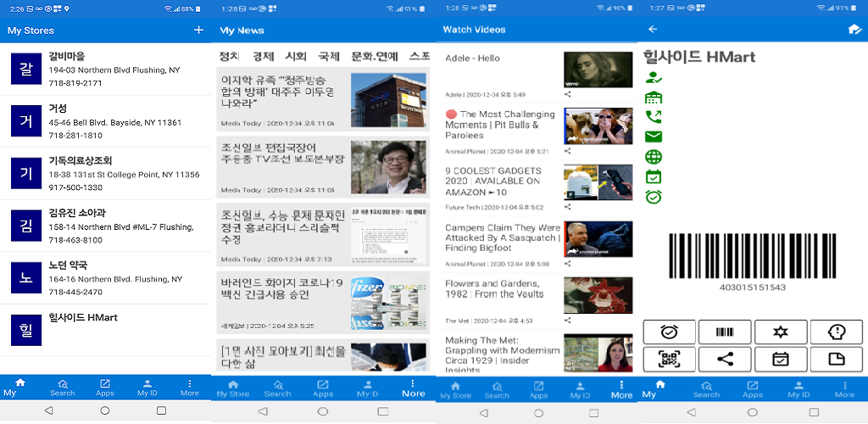Screen dimensions: 868x424
Task: Tap the 갈 letter tile icon
Action: point(26,70)
